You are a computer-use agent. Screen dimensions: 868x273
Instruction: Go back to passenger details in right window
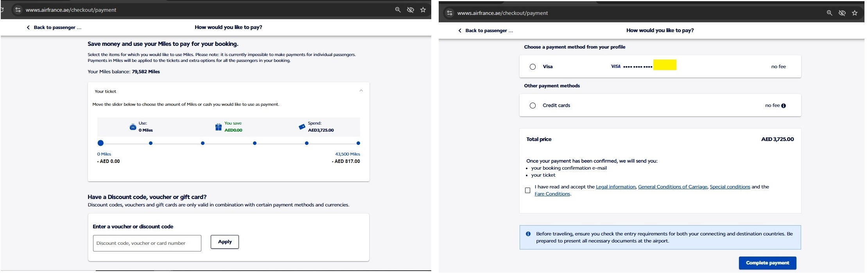coord(486,31)
